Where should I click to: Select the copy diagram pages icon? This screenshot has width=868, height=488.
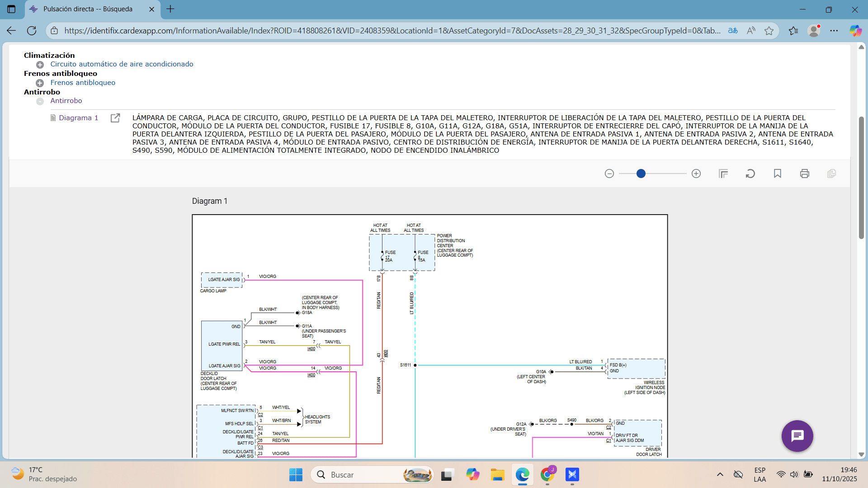pos(832,174)
